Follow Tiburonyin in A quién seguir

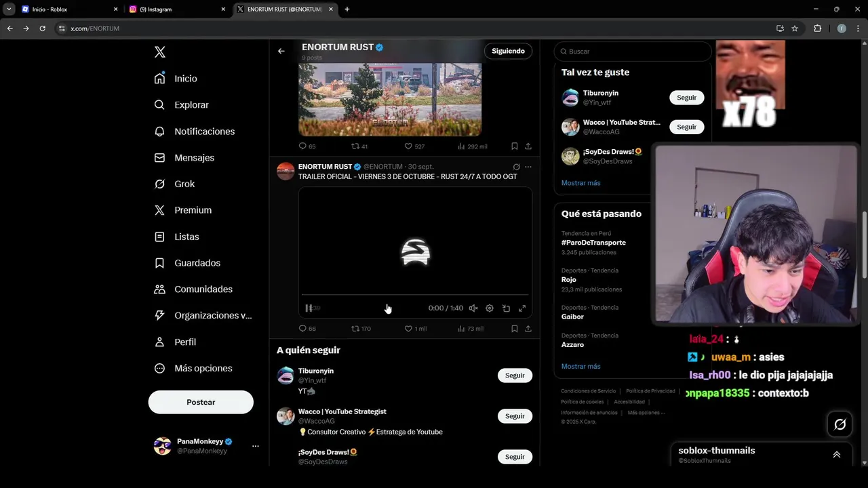click(x=515, y=375)
